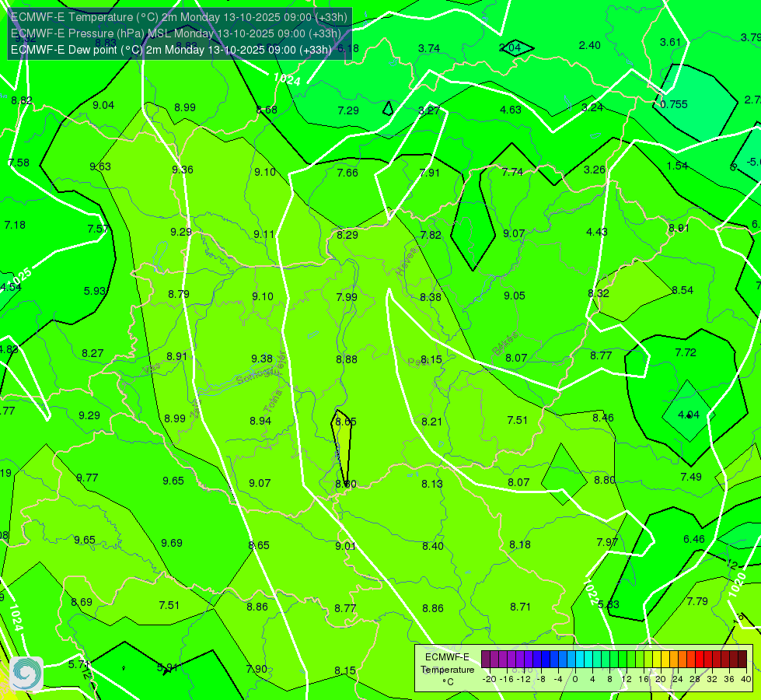The height and width of the screenshot is (700, 761).
Task: Click the Tolna county label
Action: pyautogui.click(x=273, y=401)
